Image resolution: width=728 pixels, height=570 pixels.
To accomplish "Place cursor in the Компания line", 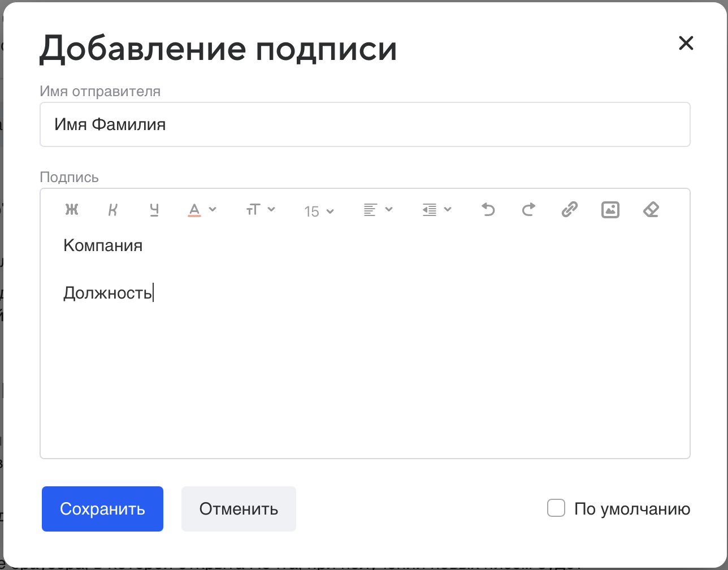I will [103, 245].
